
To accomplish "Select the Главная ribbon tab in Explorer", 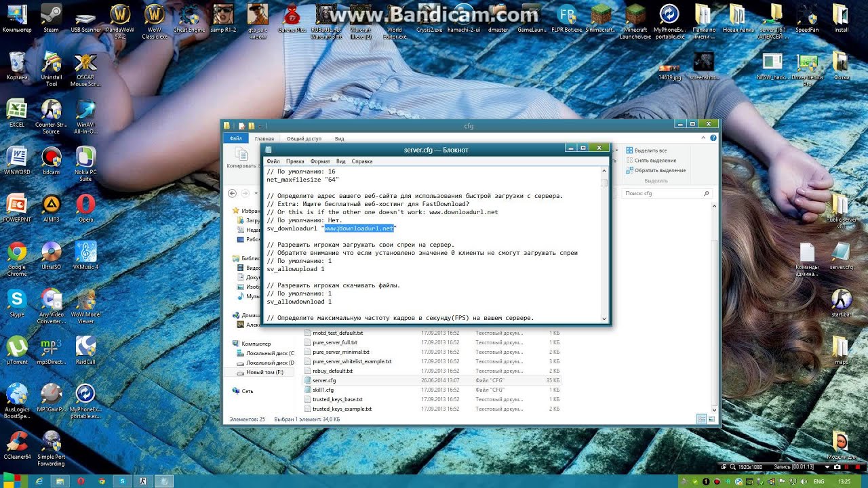I will tap(264, 138).
